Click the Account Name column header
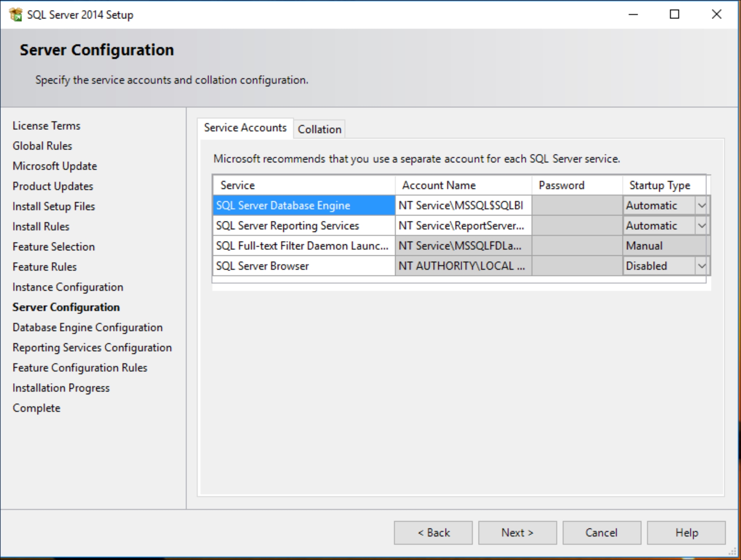The height and width of the screenshot is (560, 741). coord(463,185)
